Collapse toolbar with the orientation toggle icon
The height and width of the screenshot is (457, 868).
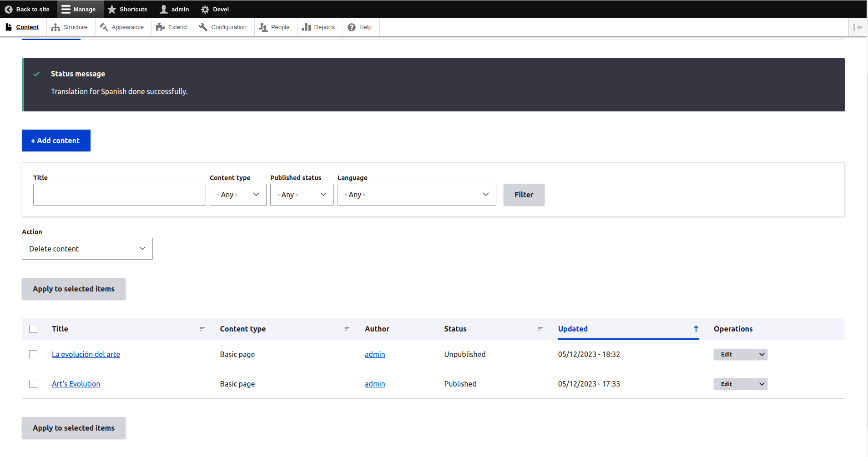point(858,27)
